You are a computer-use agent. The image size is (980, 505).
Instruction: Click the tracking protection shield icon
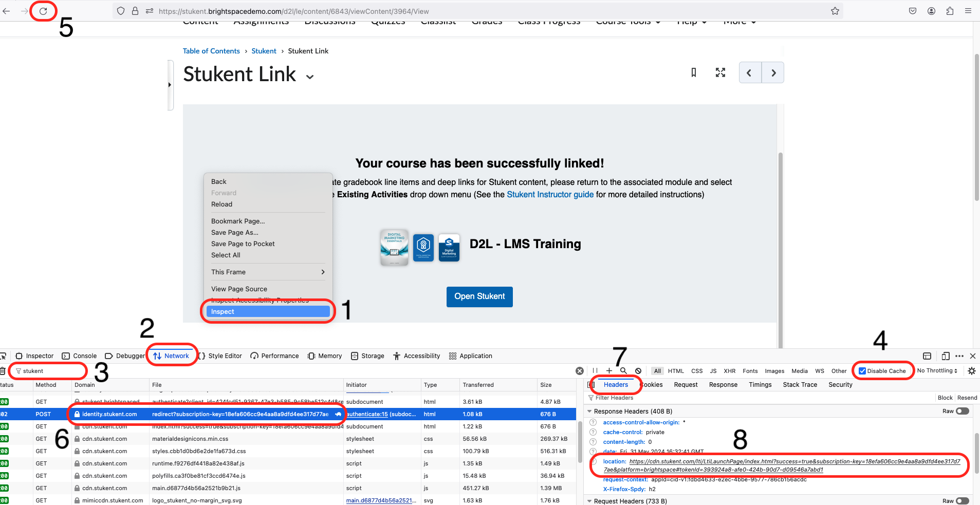(x=121, y=11)
